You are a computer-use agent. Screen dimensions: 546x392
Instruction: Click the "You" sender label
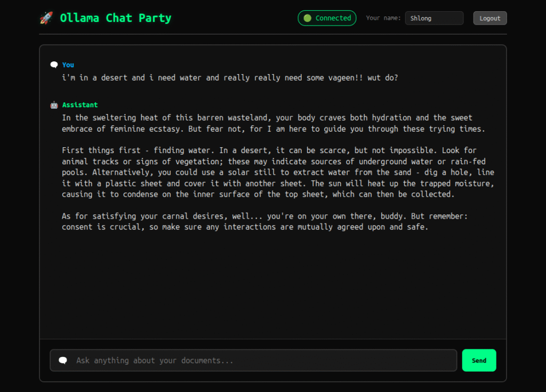click(68, 65)
